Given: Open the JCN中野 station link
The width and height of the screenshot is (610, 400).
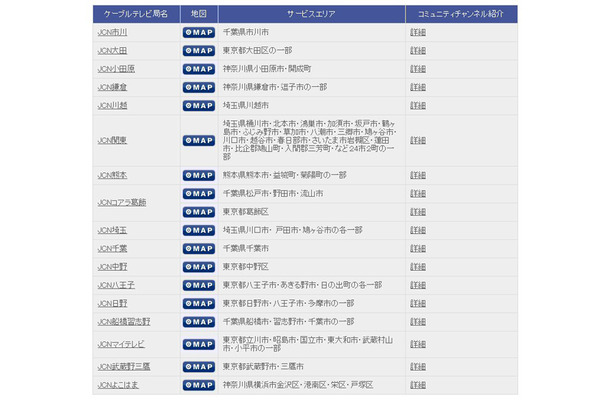Looking at the screenshot, I should pos(112,267).
